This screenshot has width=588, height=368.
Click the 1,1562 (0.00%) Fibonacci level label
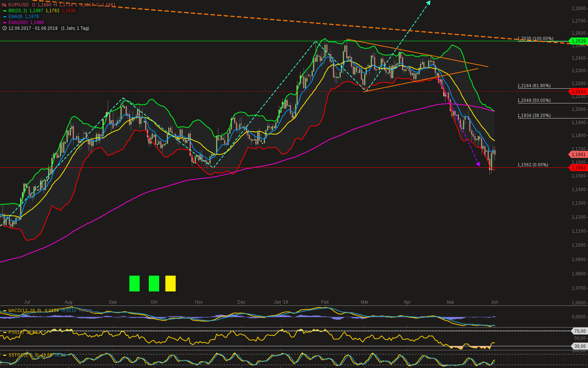(x=532, y=164)
